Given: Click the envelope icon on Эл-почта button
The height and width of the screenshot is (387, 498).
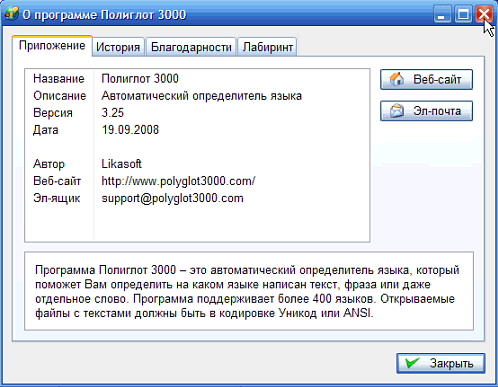Looking at the screenshot, I should coord(397,111).
